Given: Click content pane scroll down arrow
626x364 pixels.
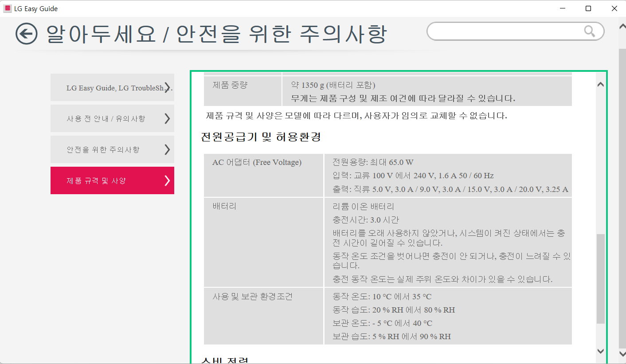Looking at the screenshot, I should (601, 351).
